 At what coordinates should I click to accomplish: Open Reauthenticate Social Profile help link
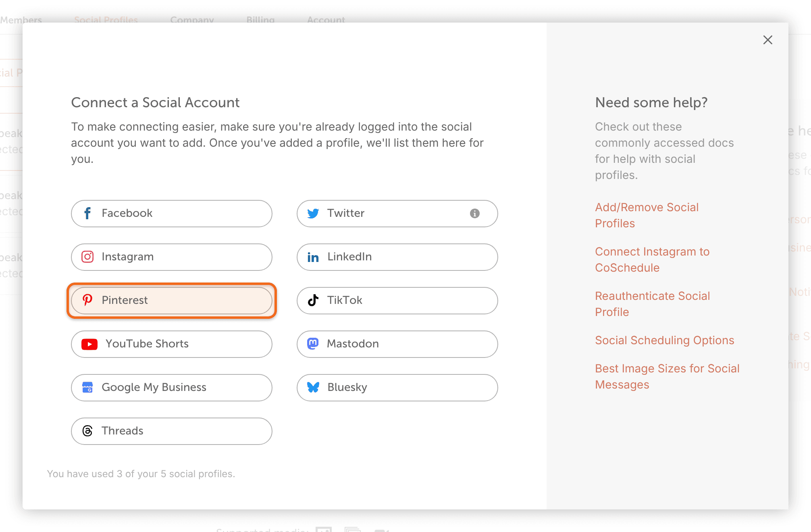[653, 304]
